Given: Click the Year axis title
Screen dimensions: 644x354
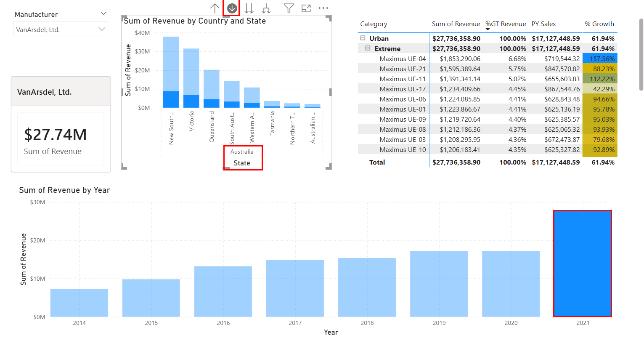Looking at the screenshot, I should click(x=331, y=332).
